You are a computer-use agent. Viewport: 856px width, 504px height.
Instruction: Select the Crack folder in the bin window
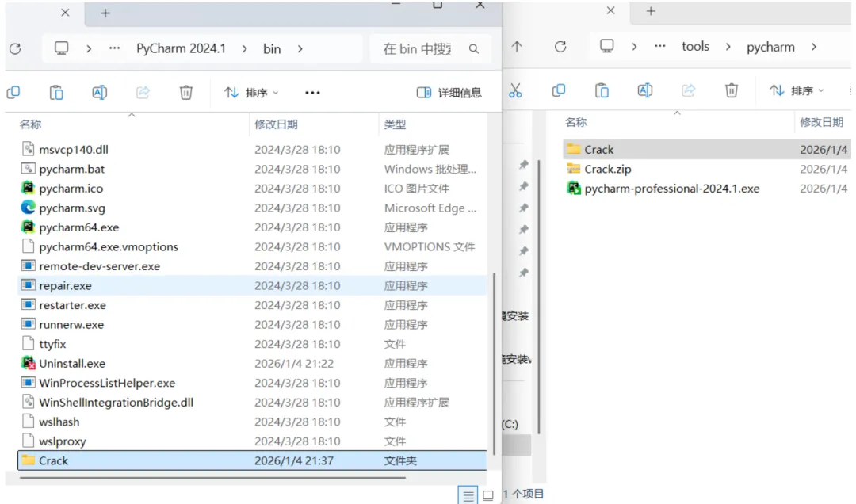[x=252, y=460]
